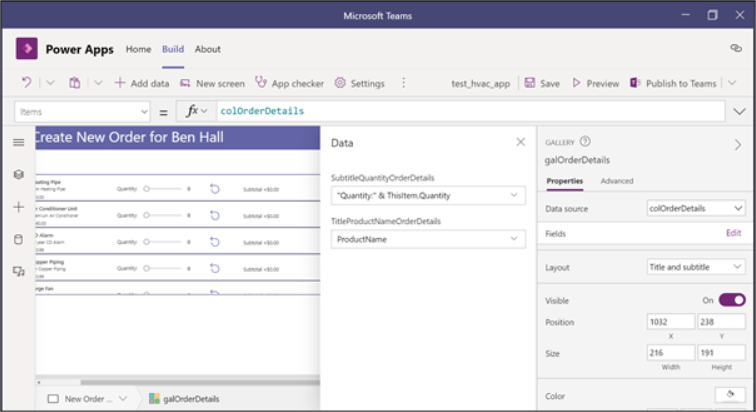Click Preview play button
This screenshot has height=412, width=756.
click(595, 83)
